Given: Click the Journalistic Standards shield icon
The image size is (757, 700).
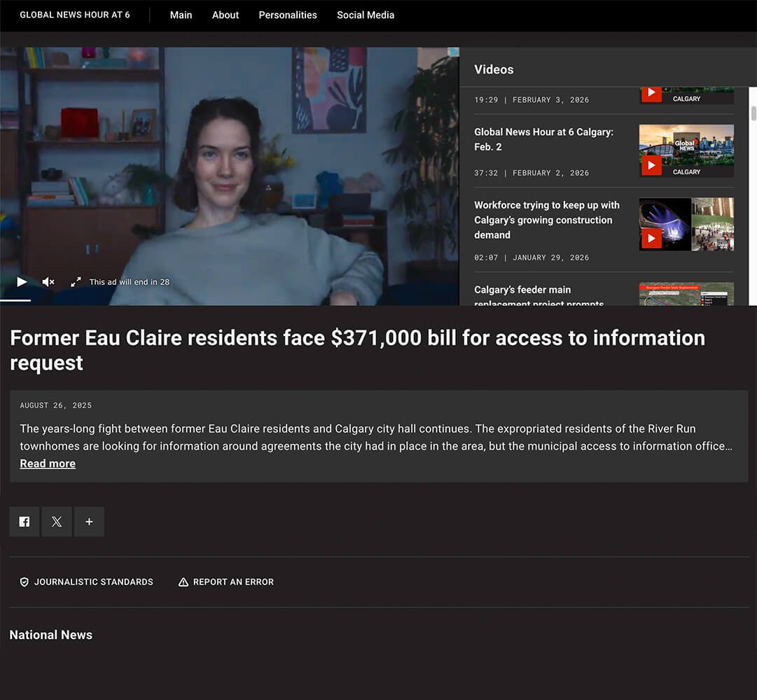Looking at the screenshot, I should click(x=25, y=582).
